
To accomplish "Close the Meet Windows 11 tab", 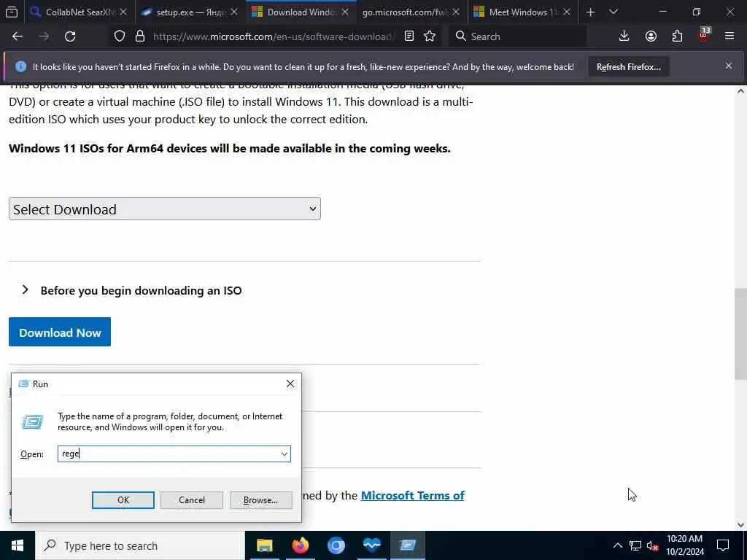I will pos(566,12).
